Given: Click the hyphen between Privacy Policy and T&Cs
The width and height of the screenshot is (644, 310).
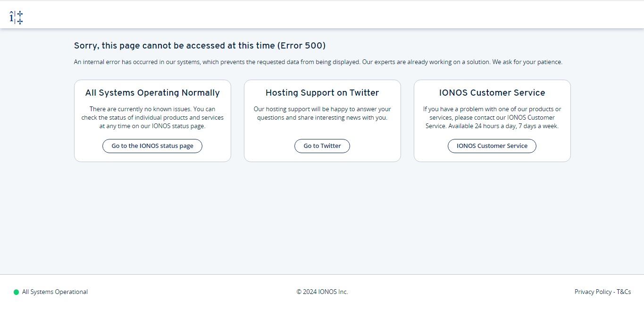Looking at the screenshot, I should pyautogui.click(x=614, y=292).
